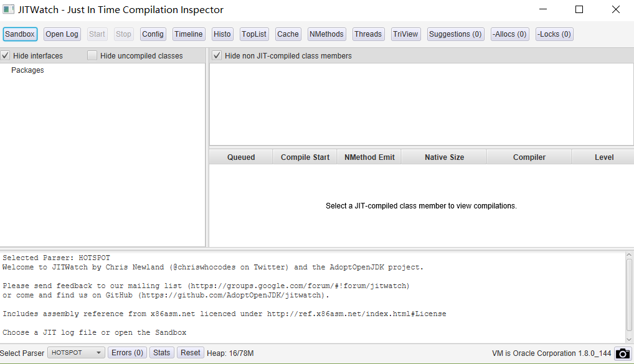Click the camera snapshot icon
This screenshot has width=634, height=364.
(623, 353)
